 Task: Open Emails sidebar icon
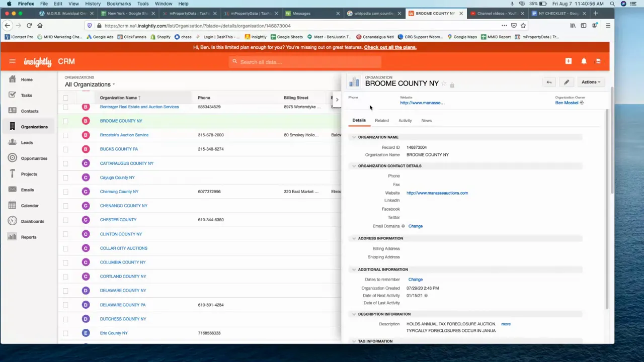tap(12, 190)
